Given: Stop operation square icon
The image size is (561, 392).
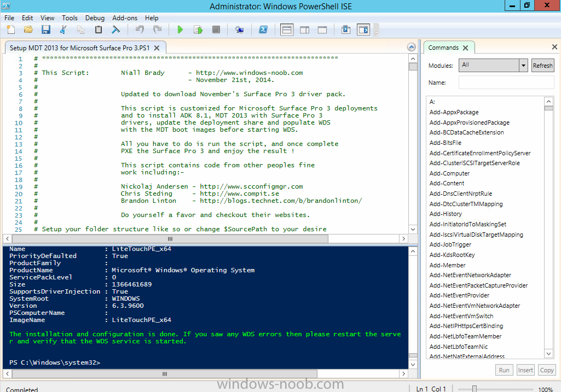Looking at the screenshot, I should pyautogui.click(x=216, y=30).
